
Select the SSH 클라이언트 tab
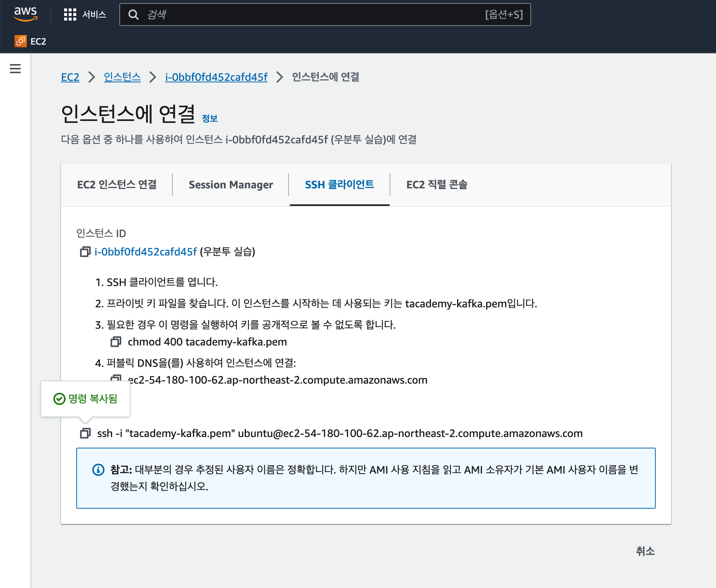(339, 185)
